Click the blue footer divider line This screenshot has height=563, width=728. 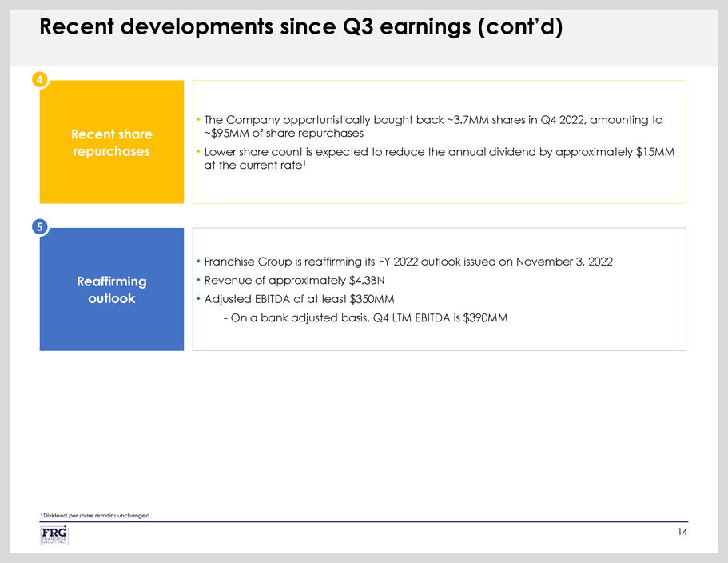click(x=364, y=521)
